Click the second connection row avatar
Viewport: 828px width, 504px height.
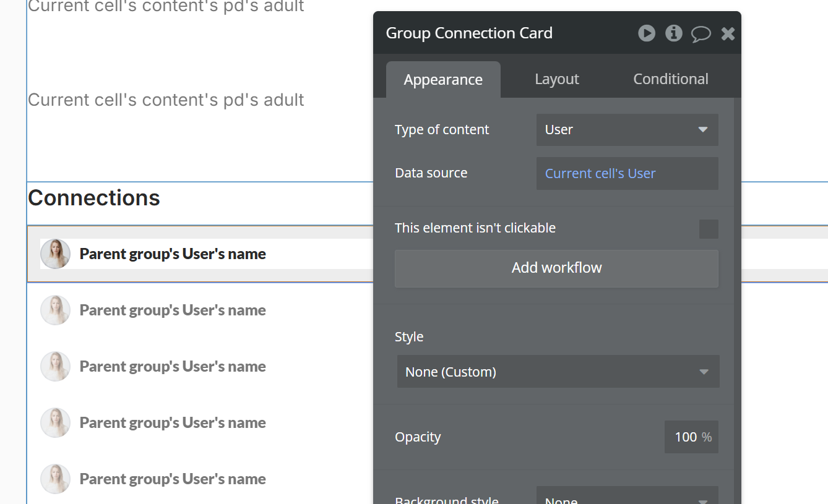(x=56, y=310)
